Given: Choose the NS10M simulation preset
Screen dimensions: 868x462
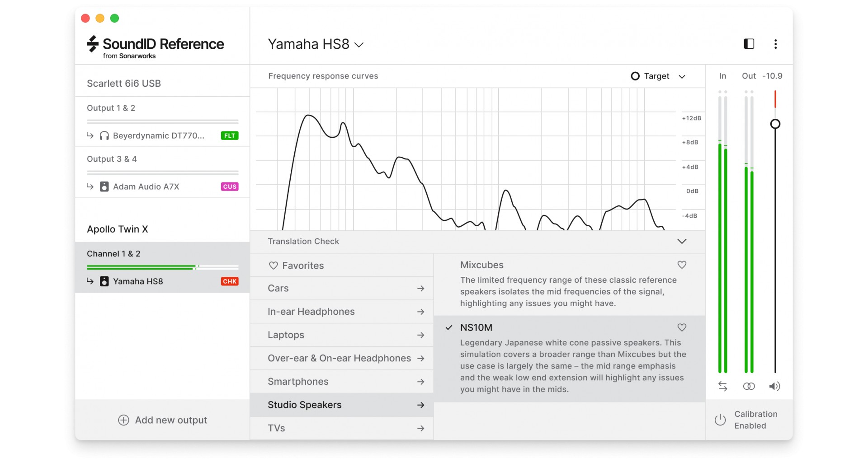Looking at the screenshot, I should click(570, 359).
